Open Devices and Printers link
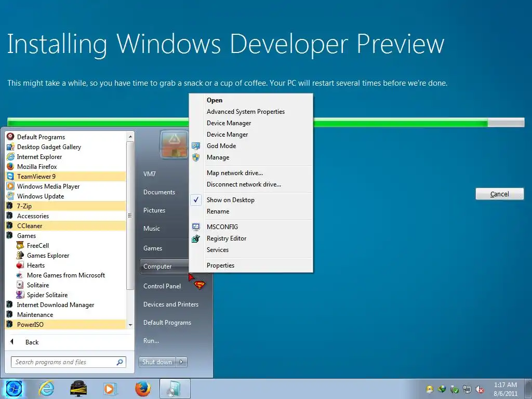This screenshot has height=399, width=532. pyautogui.click(x=171, y=304)
